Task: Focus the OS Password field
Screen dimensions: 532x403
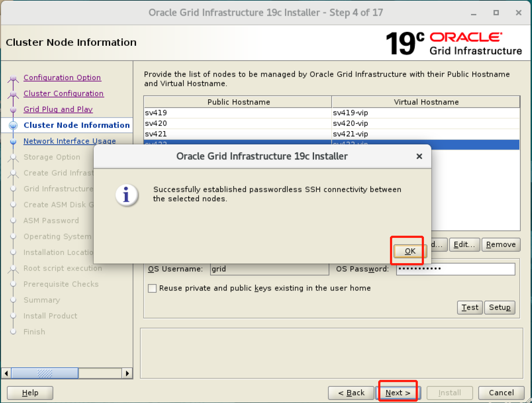Action: [x=455, y=269]
